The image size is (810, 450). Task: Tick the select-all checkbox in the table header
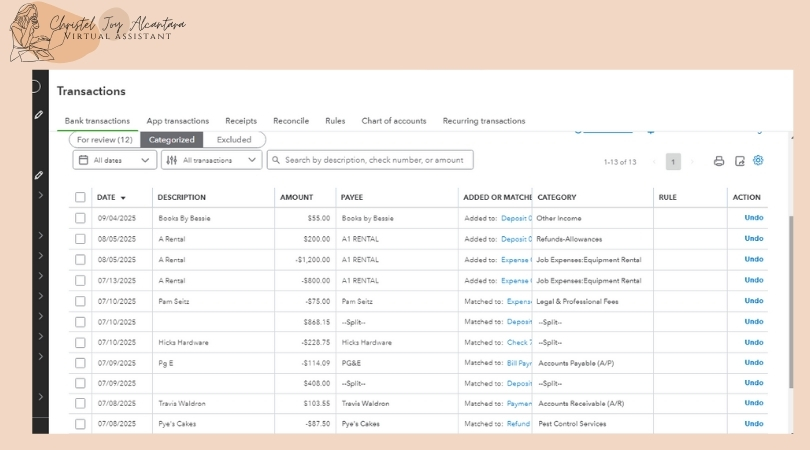pos(80,198)
